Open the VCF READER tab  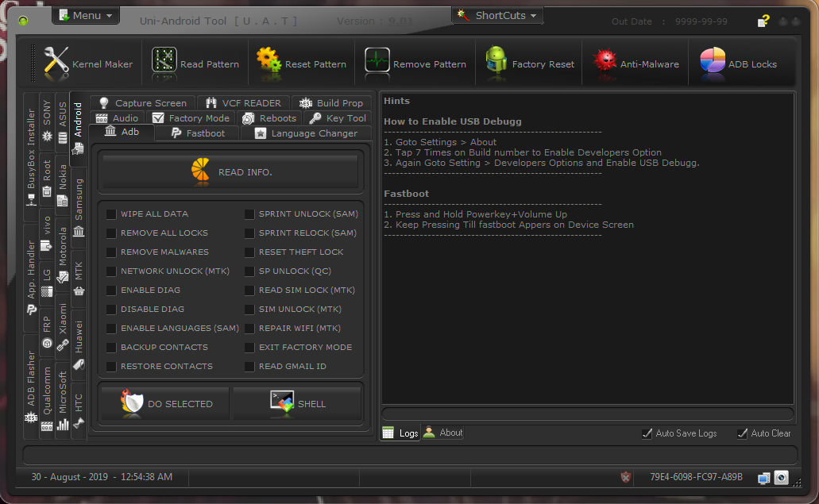pos(243,102)
